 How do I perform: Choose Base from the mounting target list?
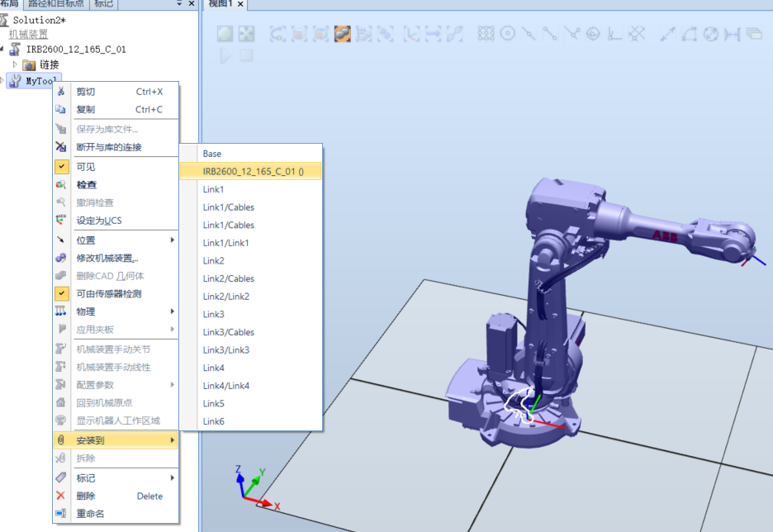point(211,153)
